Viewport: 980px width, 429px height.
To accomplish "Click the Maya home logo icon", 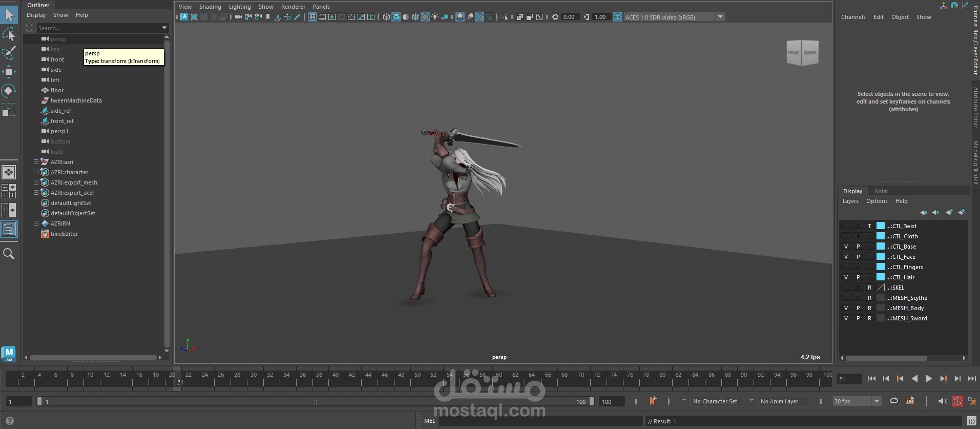I will 9,354.
